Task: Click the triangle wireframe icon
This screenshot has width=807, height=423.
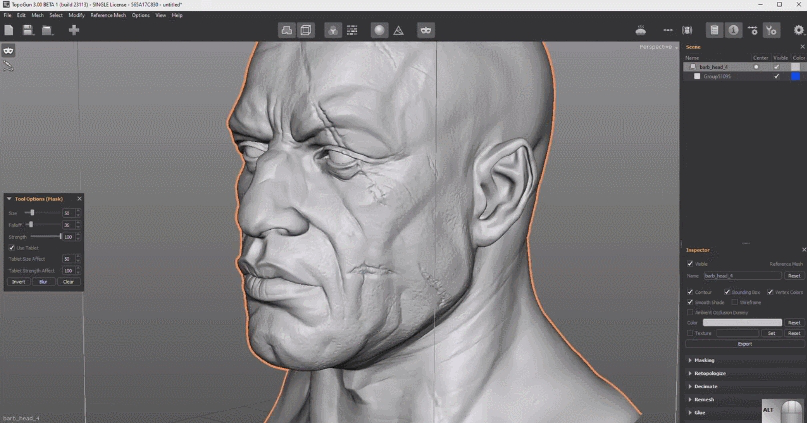Action: 398,30
